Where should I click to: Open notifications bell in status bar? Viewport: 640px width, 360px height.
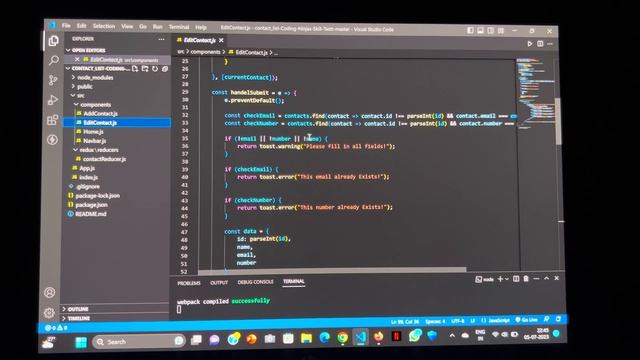(558, 319)
